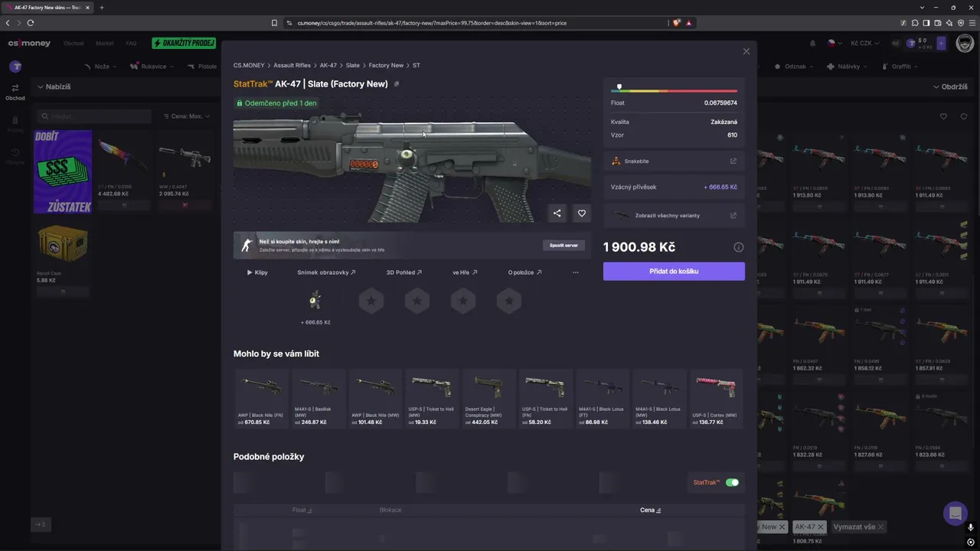Click the inventory search field
This screenshot has width=980, height=551.
[x=95, y=116]
